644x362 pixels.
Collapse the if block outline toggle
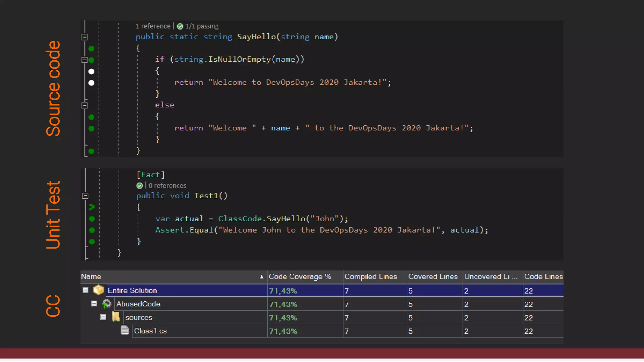tap(85, 60)
